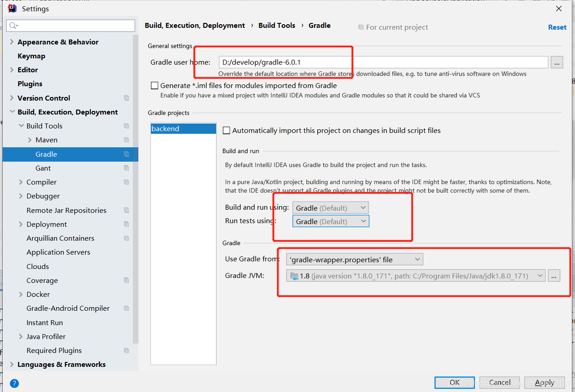Click the OK button
Screen dimensions: 575x392
tap(455, 383)
